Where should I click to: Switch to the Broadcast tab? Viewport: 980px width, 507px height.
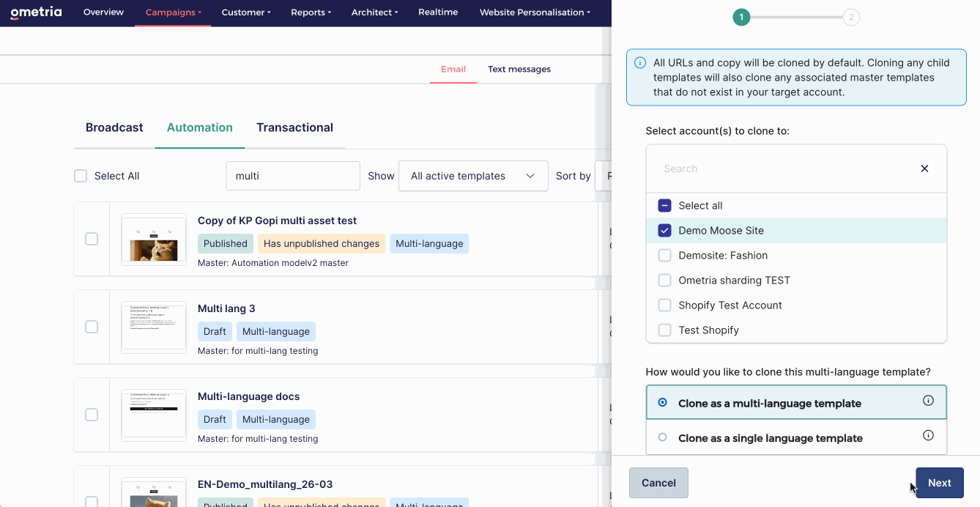tap(114, 127)
